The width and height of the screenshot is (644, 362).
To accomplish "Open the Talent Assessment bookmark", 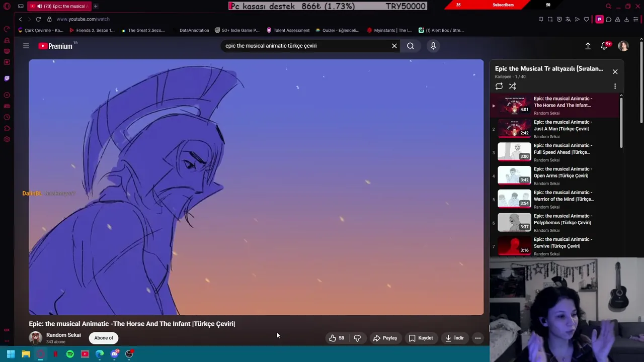I will [288, 30].
